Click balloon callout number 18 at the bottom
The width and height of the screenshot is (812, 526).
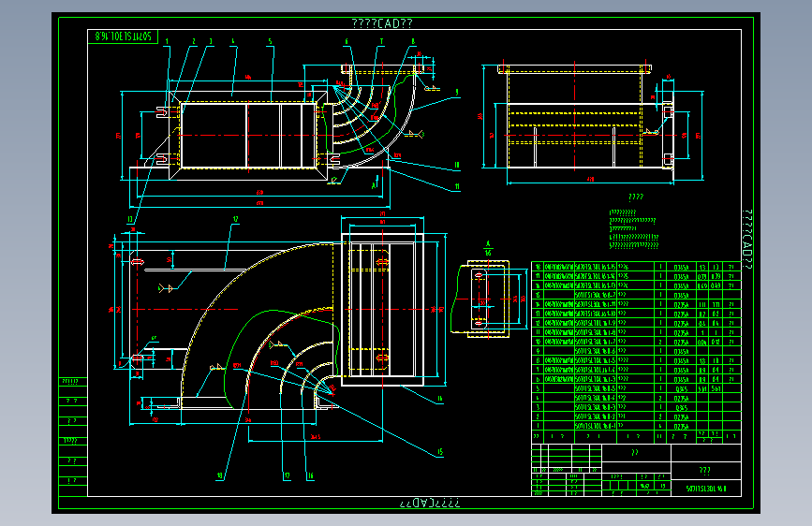click(x=219, y=475)
